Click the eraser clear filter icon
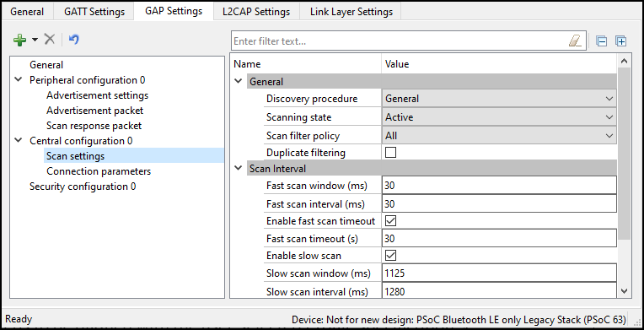The height and width of the screenshot is (330, 644). pyautogui.click(x=576, y=41)
